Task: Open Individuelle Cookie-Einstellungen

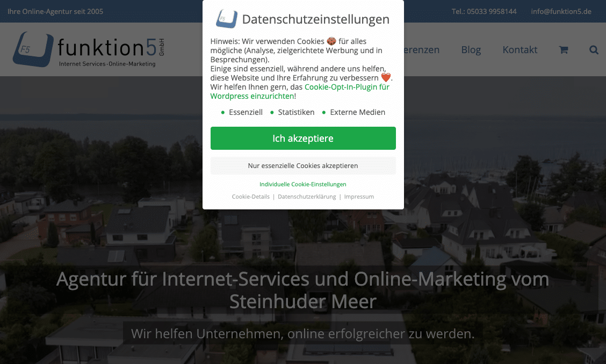Action: [302, 184]
